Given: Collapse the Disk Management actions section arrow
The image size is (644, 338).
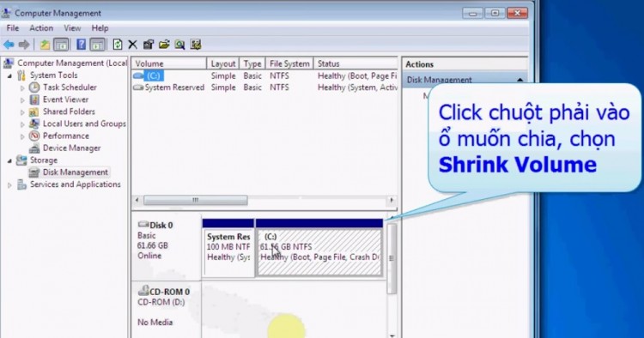Looking at the screenshot, I should tap(520, 80).
